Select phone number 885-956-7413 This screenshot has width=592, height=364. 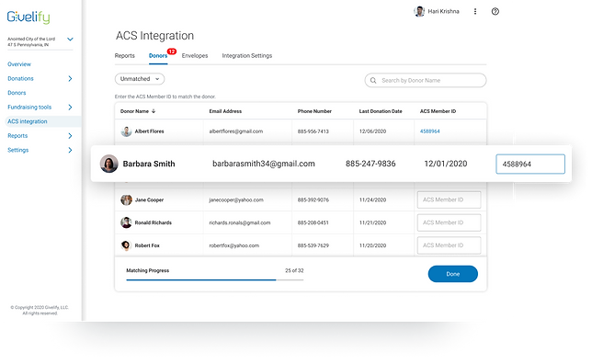(x=313, y=131)
